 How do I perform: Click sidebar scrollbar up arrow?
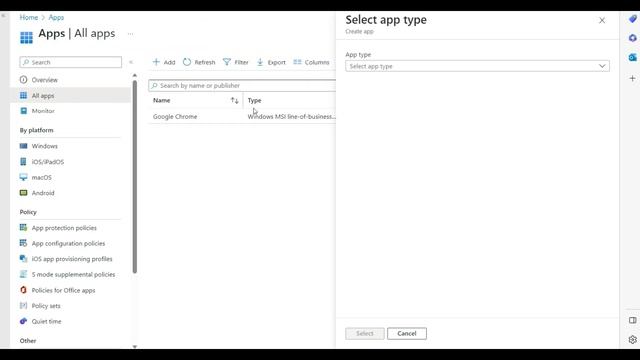[135, 76]
